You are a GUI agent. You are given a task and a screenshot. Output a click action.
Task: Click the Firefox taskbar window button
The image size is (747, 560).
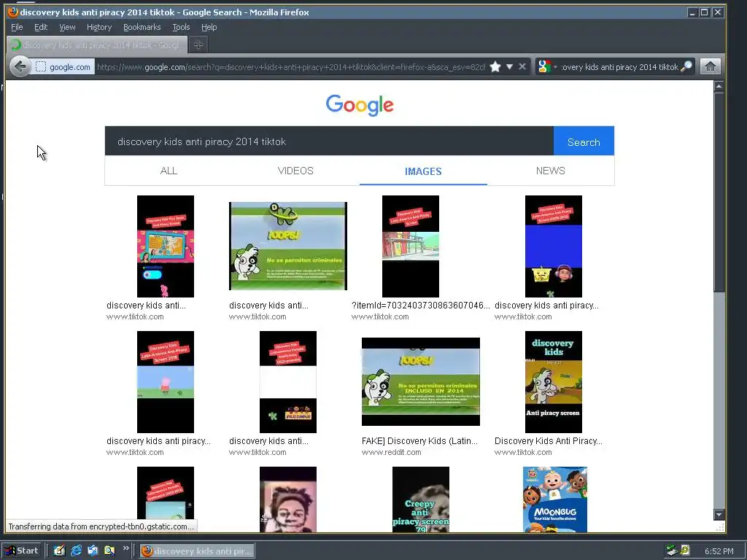point(197,551)
